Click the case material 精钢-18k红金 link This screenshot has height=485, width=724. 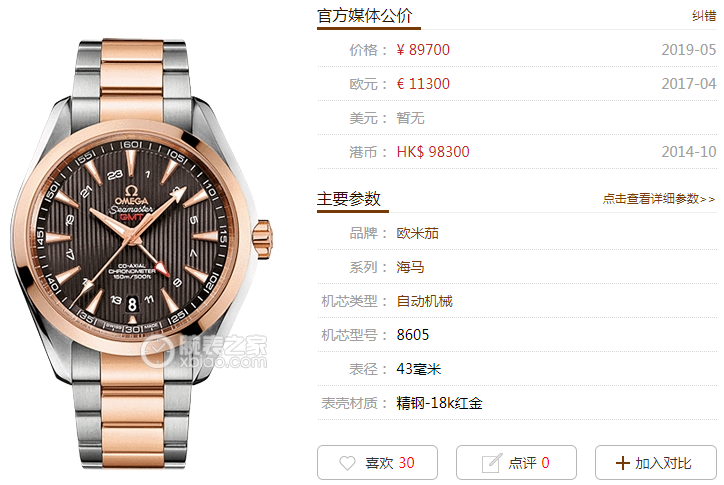tap(439, 403)
